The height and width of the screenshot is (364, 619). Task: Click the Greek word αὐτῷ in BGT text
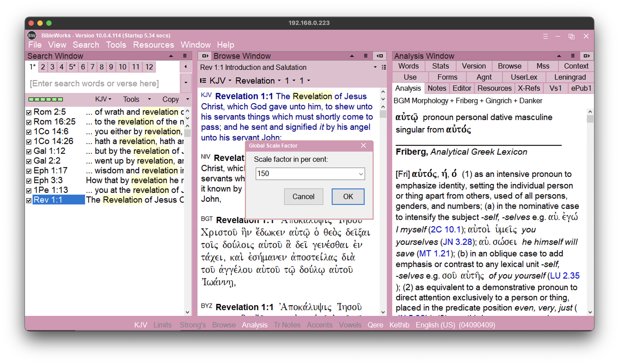point(299,232)
